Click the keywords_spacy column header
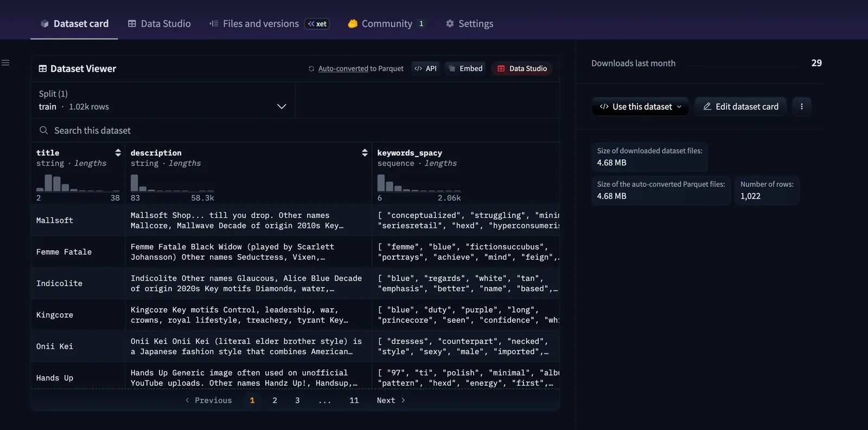The width and height of the screenshot is (868, 430). click(410, 153)
